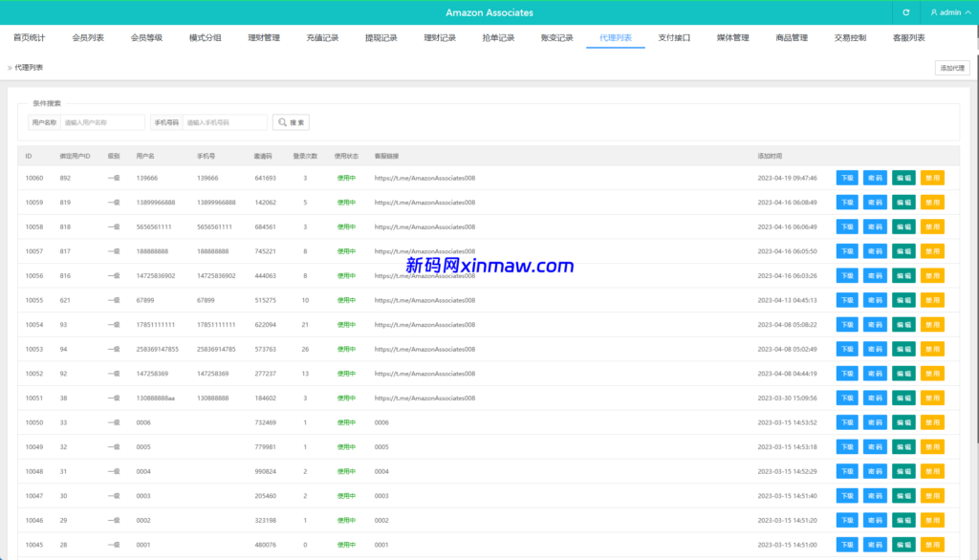Disable agent 10057 with the 禁用 button
The height and width of the screenshot is (560, 979).
click(932, 250)
